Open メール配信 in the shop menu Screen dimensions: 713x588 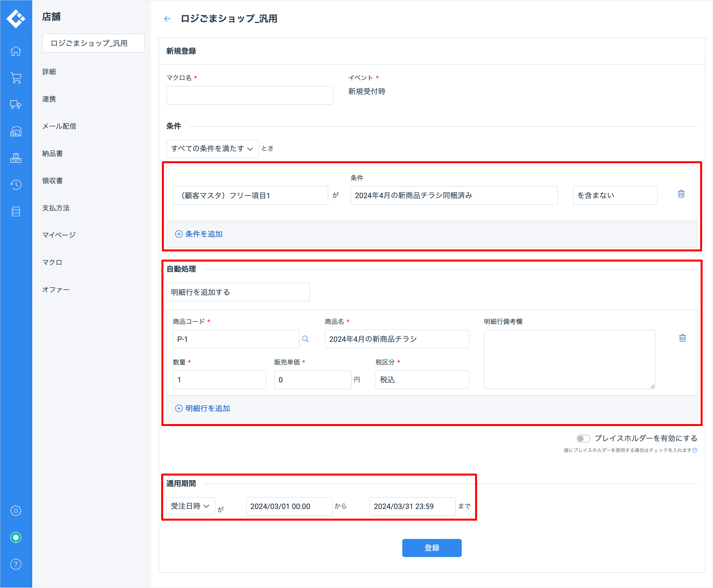(59, 126)
